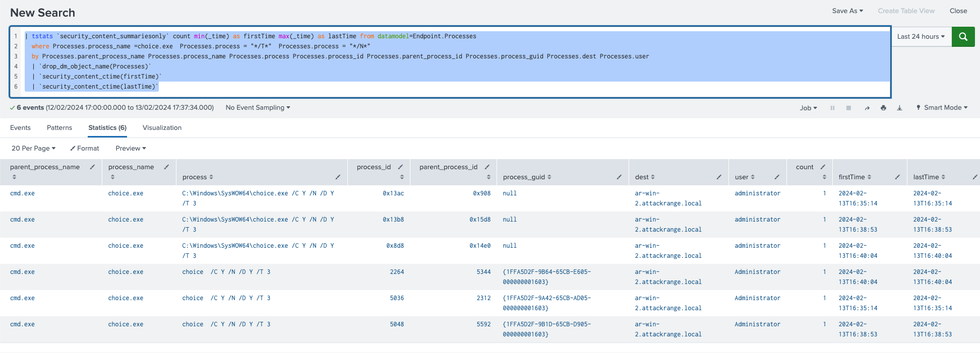980x353 pixels.
Task: Share the search job
Action: [x=867, y=108]
